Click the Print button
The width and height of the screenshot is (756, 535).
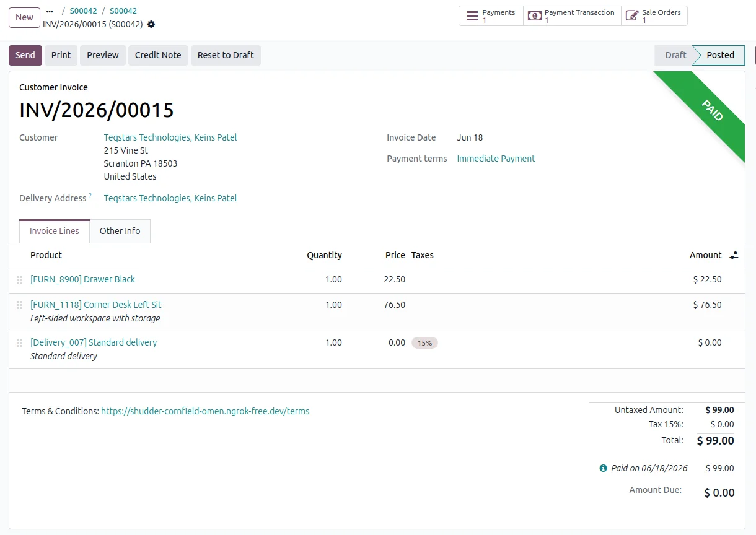click(x=61, y=55)
